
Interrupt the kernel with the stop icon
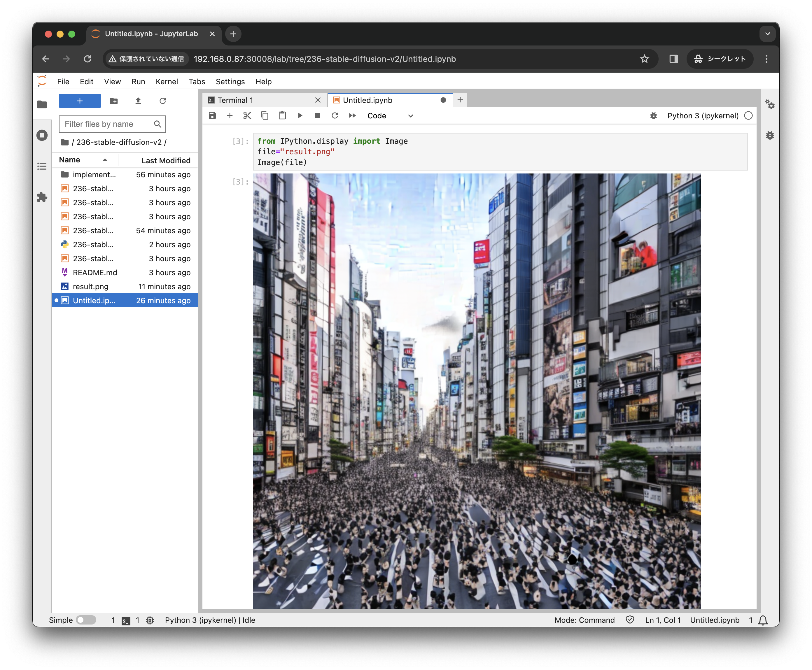click(x=317, y=115)
